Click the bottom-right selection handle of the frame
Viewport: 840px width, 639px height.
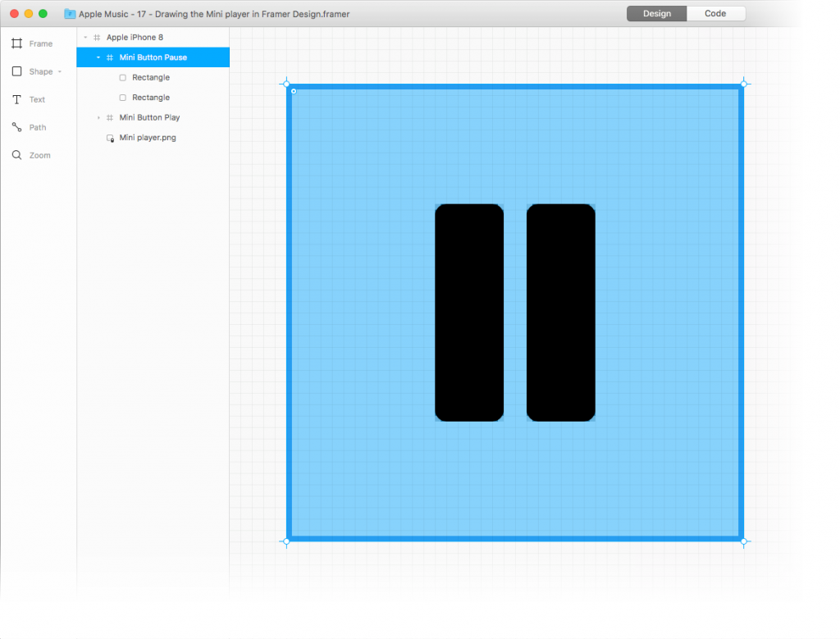pyautogui.click(x=743, y=541)
